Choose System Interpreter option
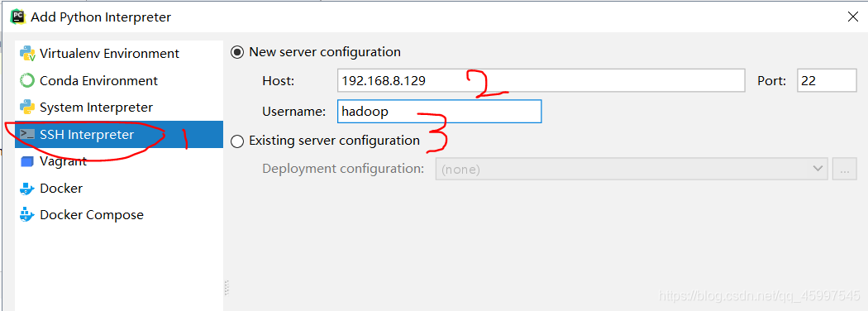868x311 pixels. pos(118,107)
